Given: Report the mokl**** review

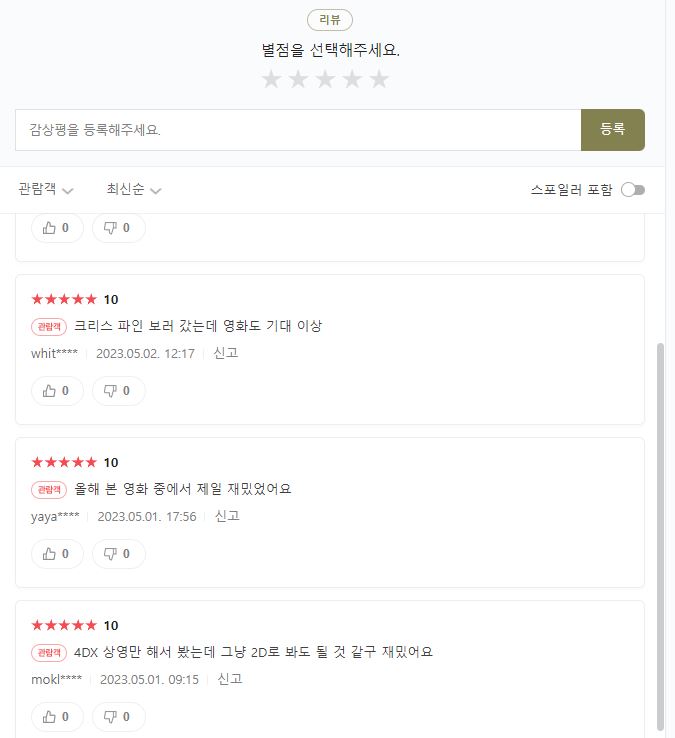Looking at the screenshot, I should pos(230,679).
